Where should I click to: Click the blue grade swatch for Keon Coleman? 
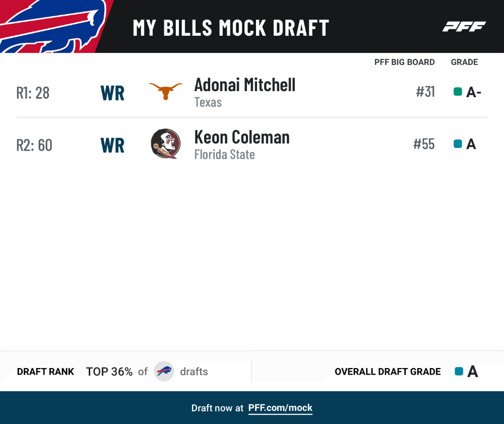pos(458,144)
